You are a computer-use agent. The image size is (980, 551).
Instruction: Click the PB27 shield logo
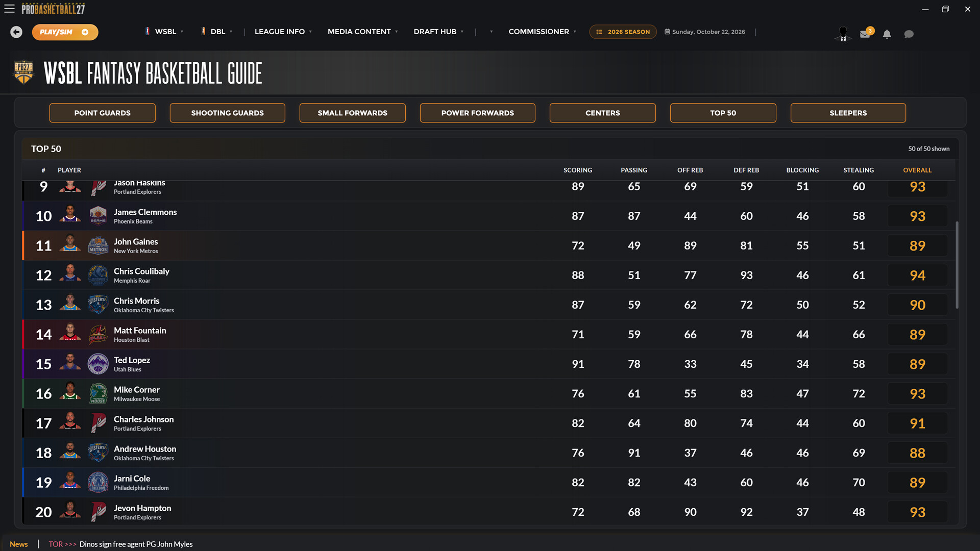click(23, 72)
